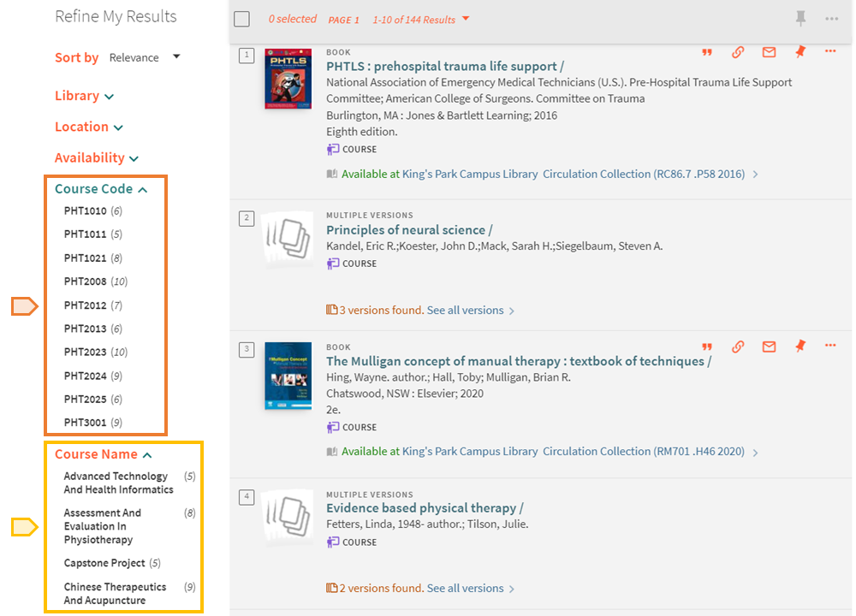Expand the Availability filter section
Image resolution: width=856 pixels, height=616 pixels.
(96, 157)
